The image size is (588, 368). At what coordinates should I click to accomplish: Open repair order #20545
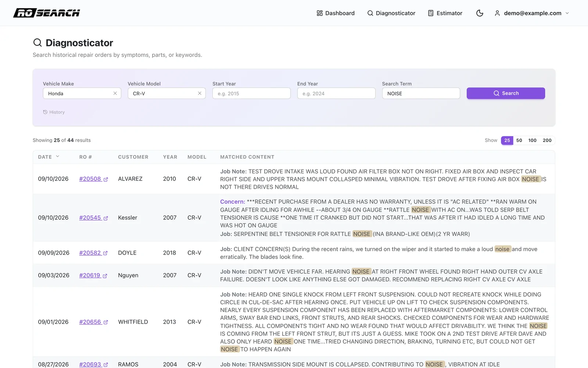(x=93, y=218)
